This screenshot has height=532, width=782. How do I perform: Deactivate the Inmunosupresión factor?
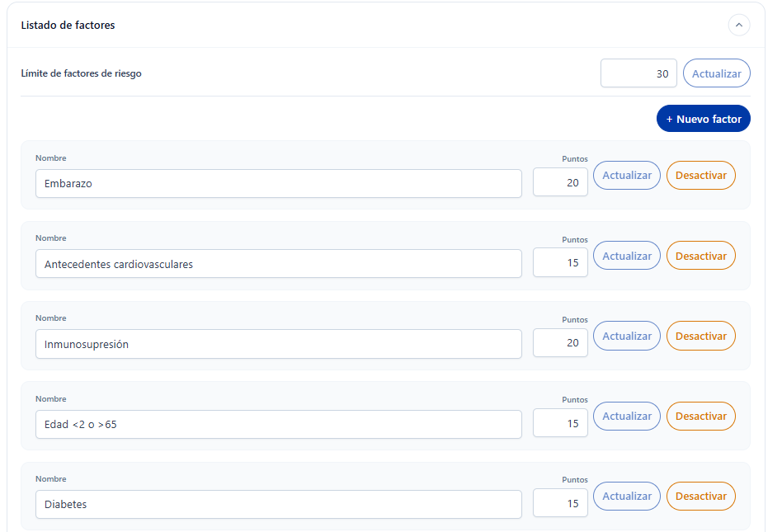pyautogui.click(x=700, y=336)
